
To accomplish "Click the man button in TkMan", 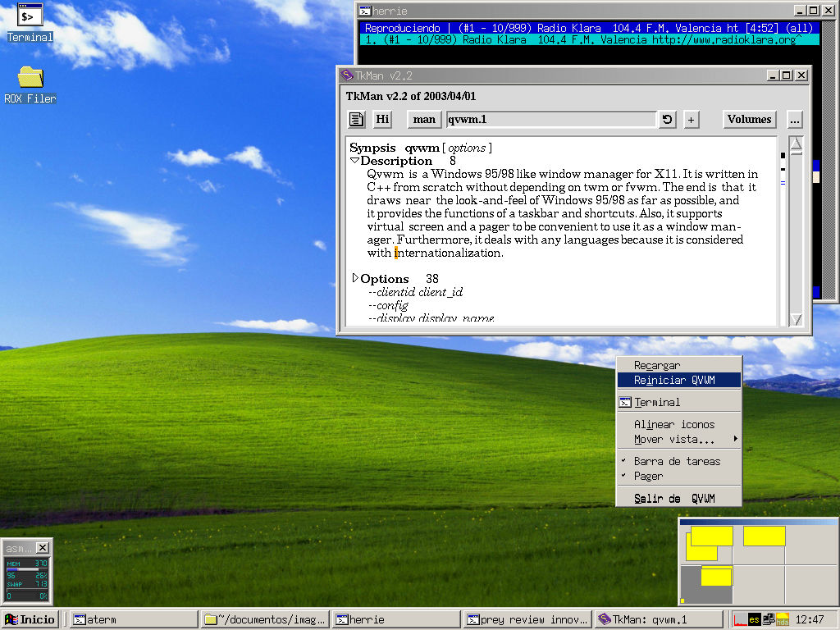I will coord(424,120).
